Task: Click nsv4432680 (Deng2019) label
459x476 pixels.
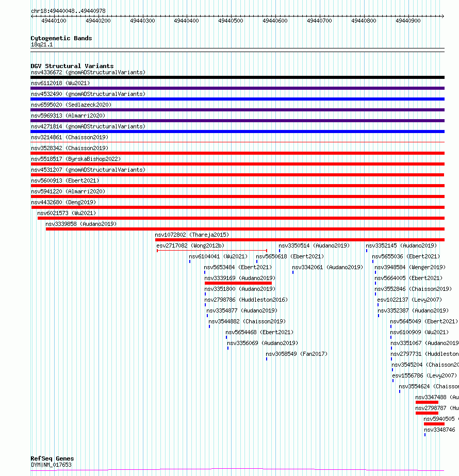Action: tap(63, 202)
